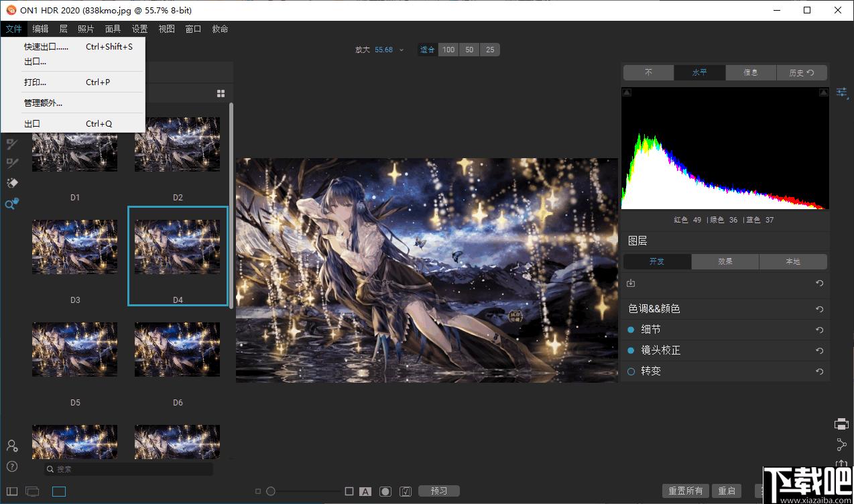Click the 预习 preview button
Screen dimensions: 854x504
(439, 491)
